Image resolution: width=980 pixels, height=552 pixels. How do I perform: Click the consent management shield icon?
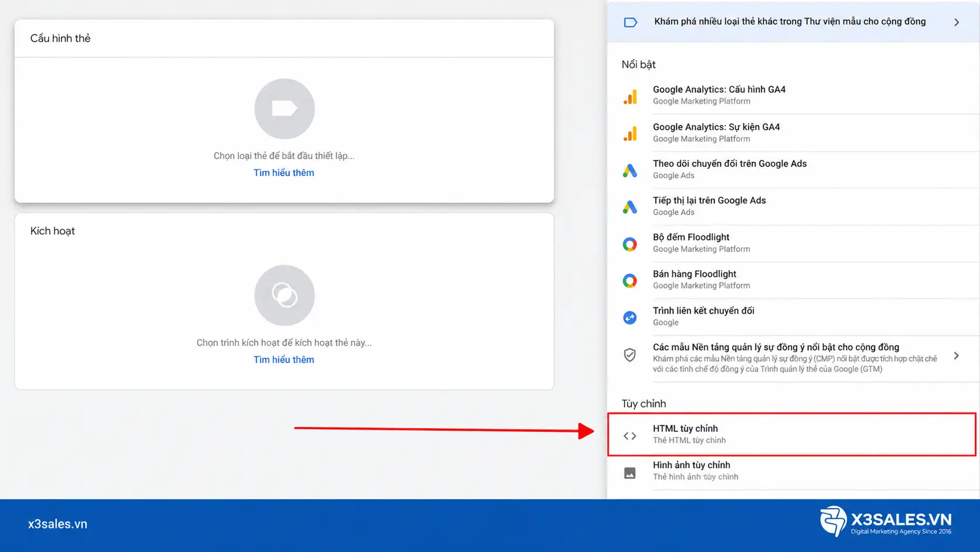click(x=630, y=355)
